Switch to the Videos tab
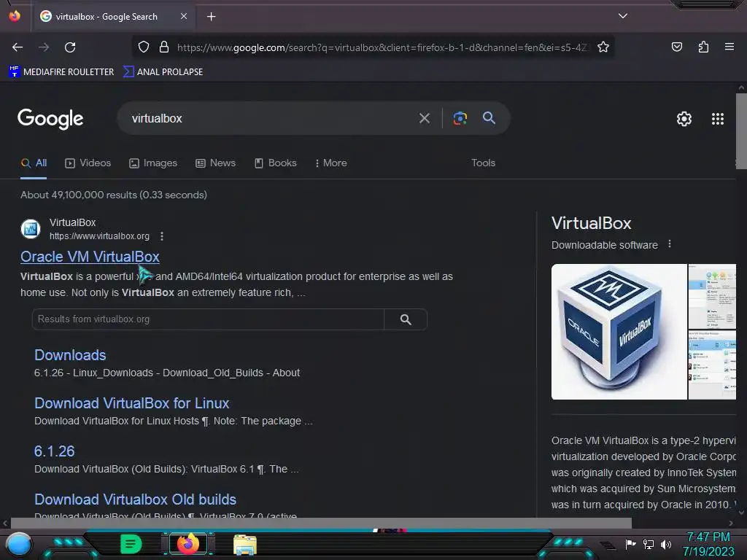The width and height of the screenshot is (747, 560). click(88, 163)
